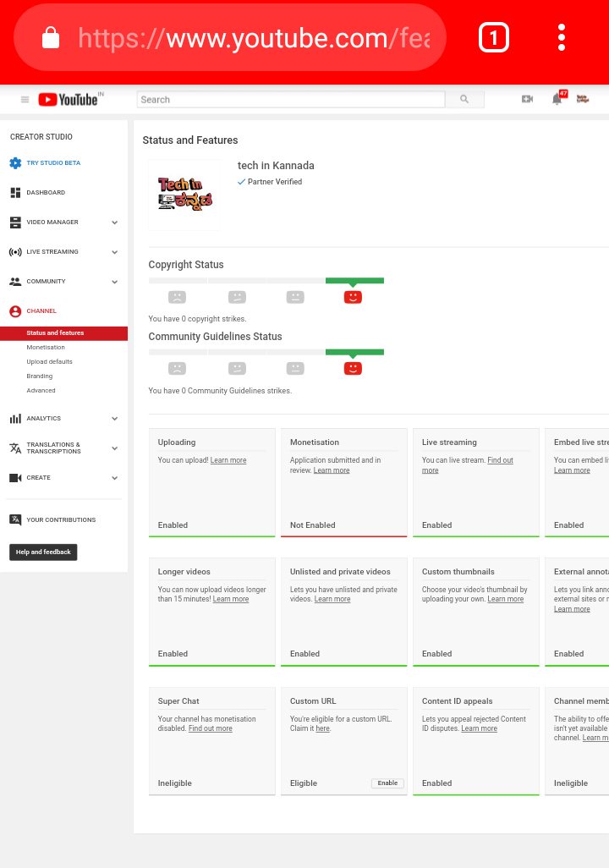Click Find out more in Live streaming card
This screenshot has width=609, height=868.
pyautogui.click(x=500, y=460)
